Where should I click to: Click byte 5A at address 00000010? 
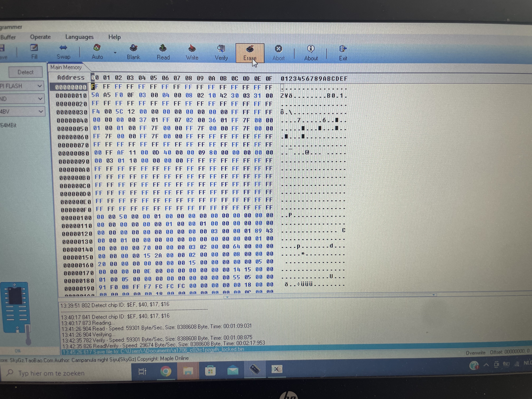coord(95,95)
